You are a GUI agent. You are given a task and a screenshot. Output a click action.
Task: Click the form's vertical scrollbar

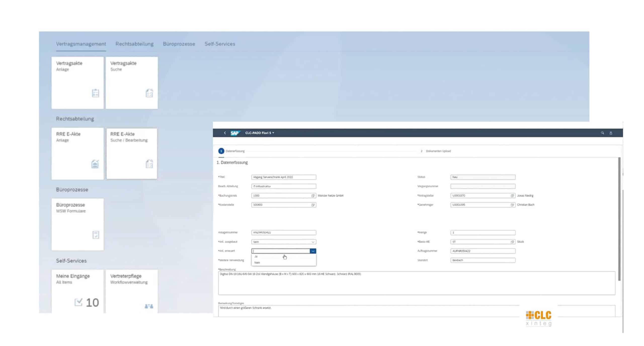coord(619,219)
